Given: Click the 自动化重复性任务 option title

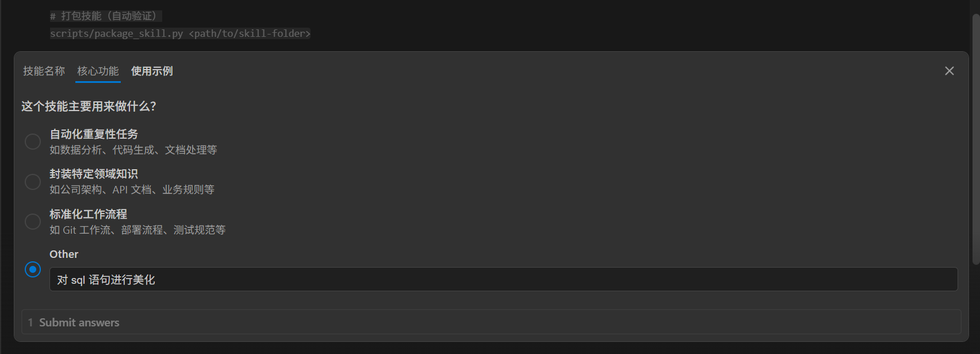Looking at the screenshot, I should pyautogui.click(x=94, y=134).
